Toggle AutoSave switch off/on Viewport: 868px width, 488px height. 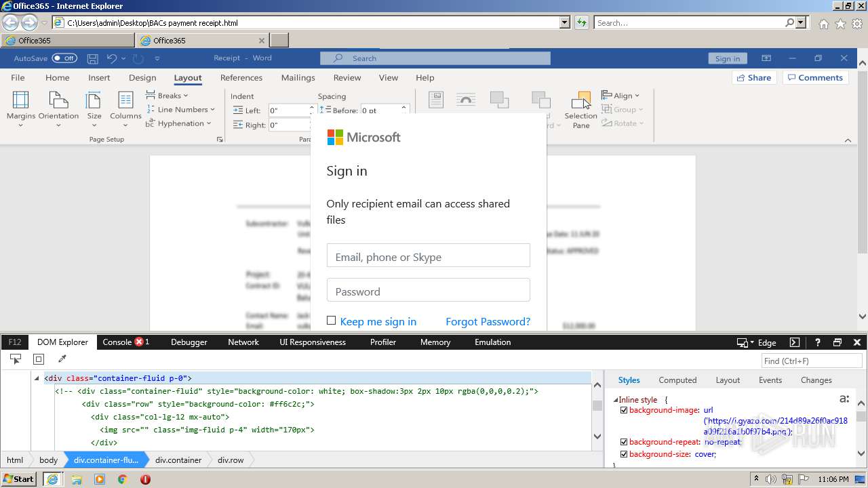pyautogui.click(x=64, y=58)
